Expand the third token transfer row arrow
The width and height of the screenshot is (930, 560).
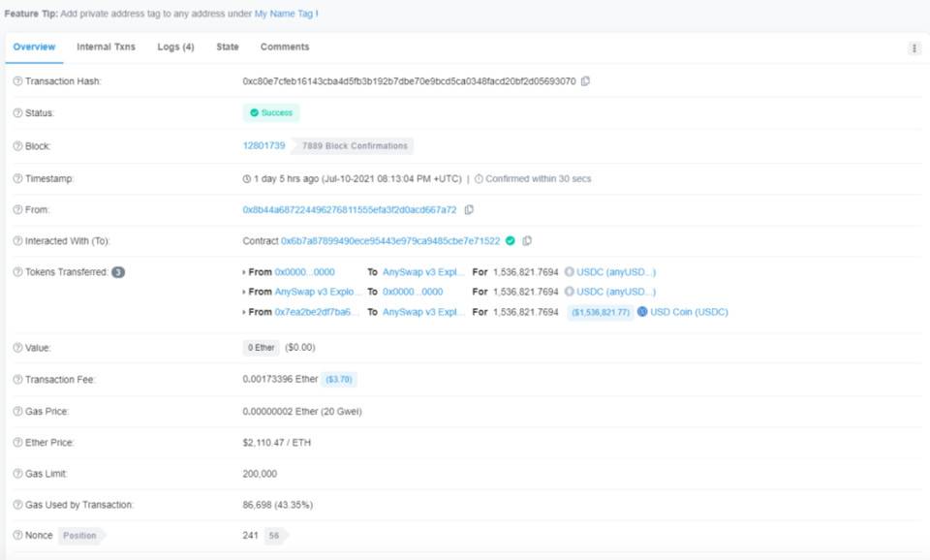point(244,312)
